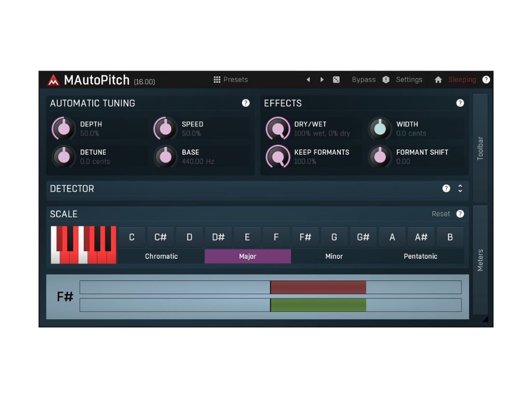Toggle note G# in scale
Viewport: 532px width, 398px height.
(363, 237)
